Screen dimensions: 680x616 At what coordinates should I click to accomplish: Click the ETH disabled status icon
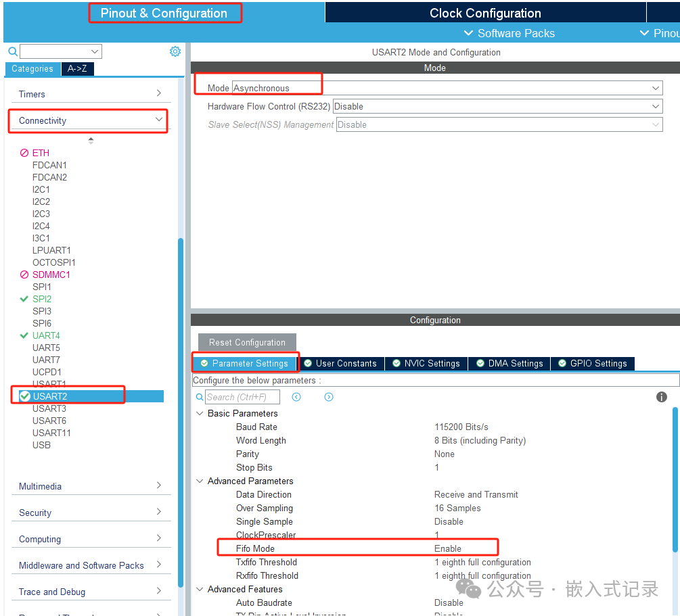24,153
